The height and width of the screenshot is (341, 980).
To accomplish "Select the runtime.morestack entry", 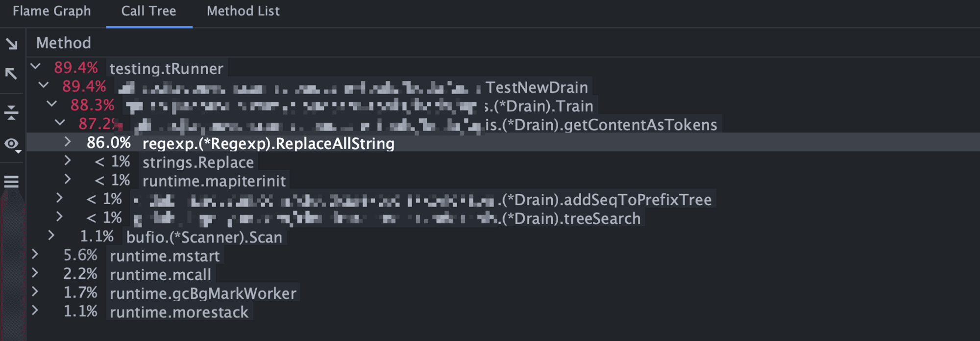I will (179, 312).
